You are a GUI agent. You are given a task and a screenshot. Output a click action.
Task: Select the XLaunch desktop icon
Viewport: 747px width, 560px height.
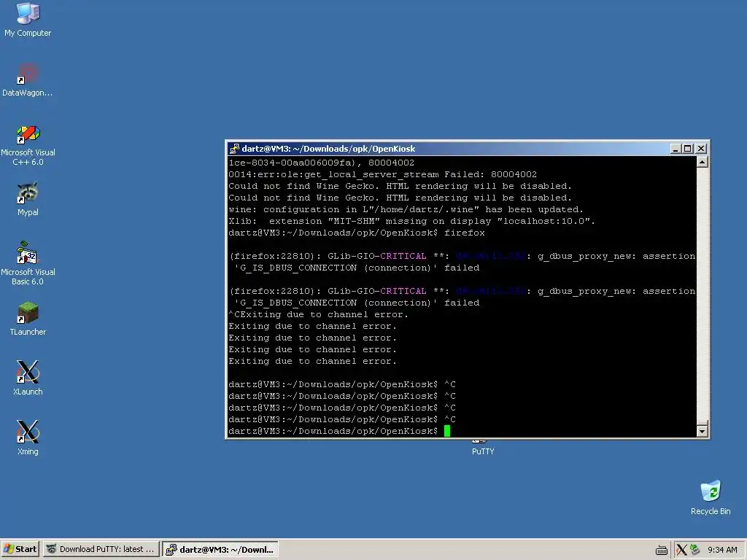pos(28,378)
